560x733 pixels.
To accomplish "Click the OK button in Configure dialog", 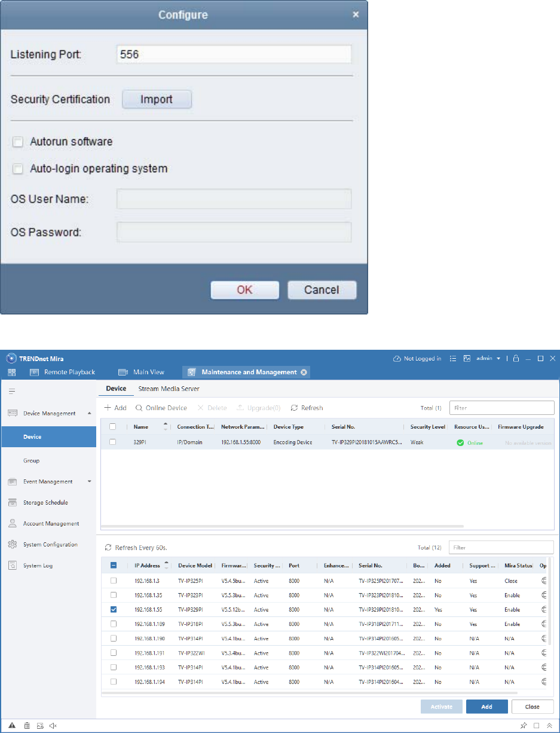I will (x=245, y=290).
